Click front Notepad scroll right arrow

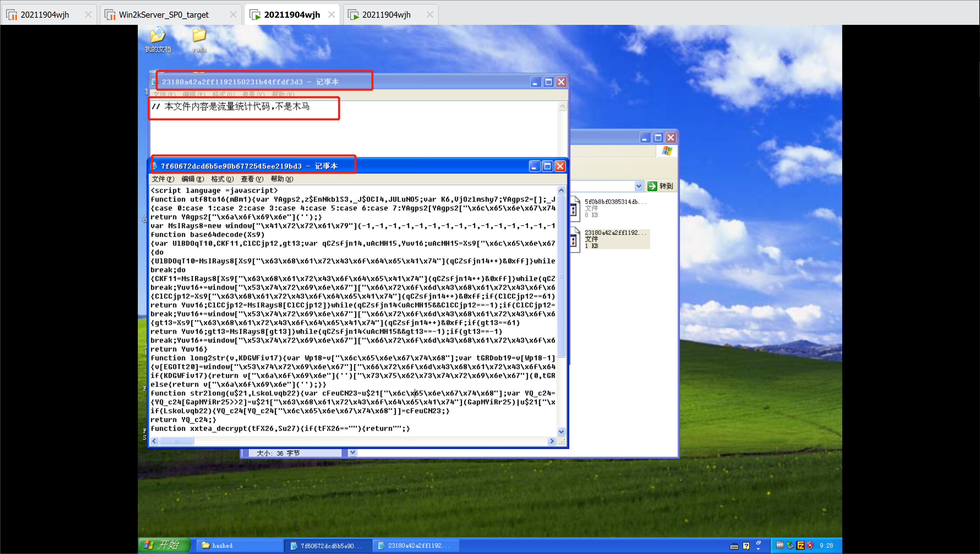(x=552, y=441)
